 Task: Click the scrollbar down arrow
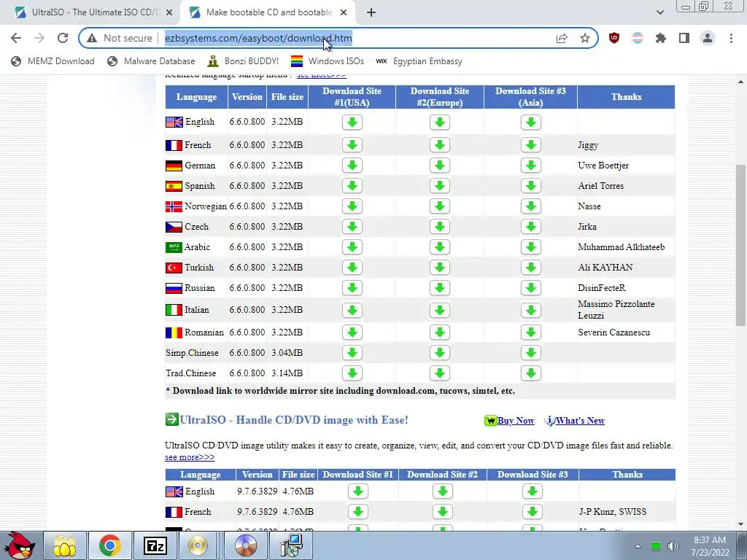click(x=740, y=524)
